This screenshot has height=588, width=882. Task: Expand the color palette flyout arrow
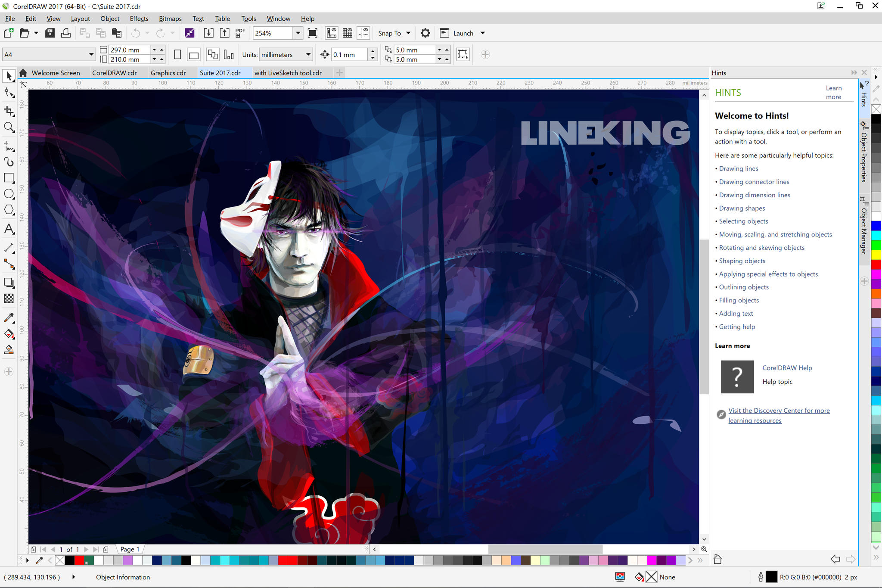point(27,560)
